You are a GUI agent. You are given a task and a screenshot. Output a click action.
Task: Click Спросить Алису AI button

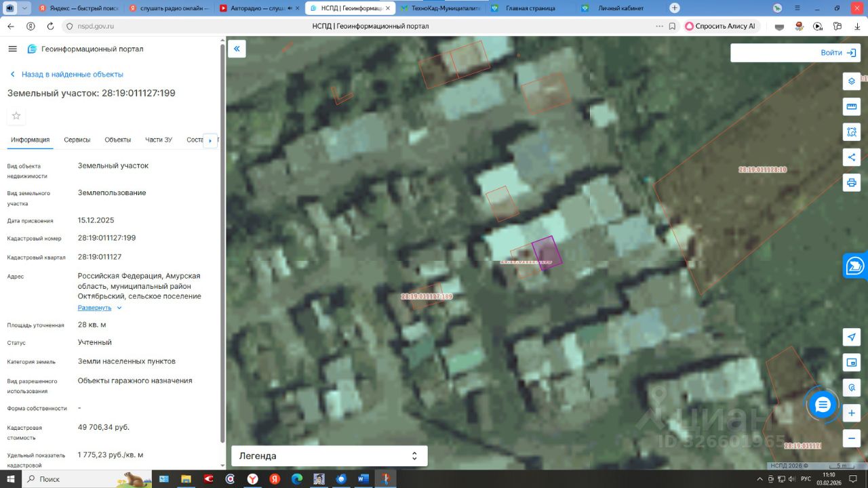tap(720, 26)
